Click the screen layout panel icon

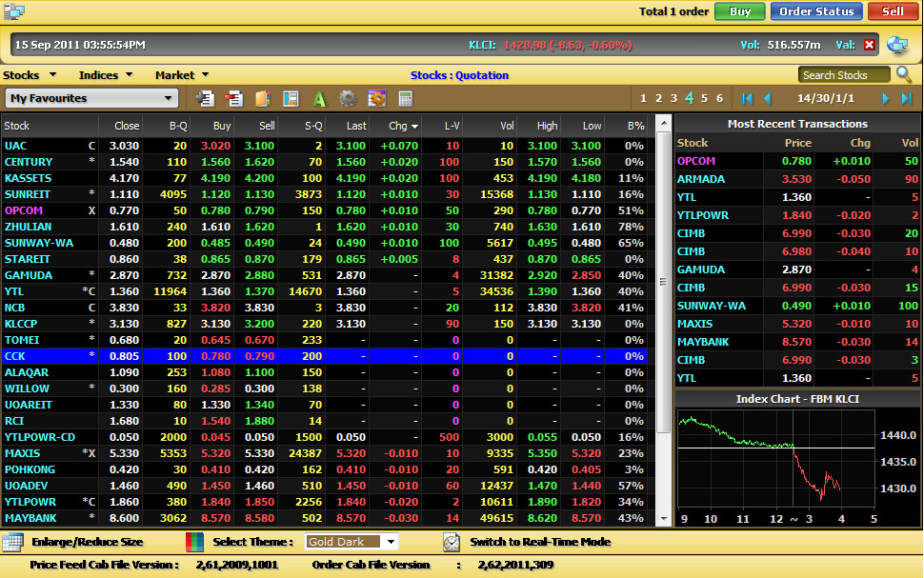pyautogui.click(x=291, y=98)
